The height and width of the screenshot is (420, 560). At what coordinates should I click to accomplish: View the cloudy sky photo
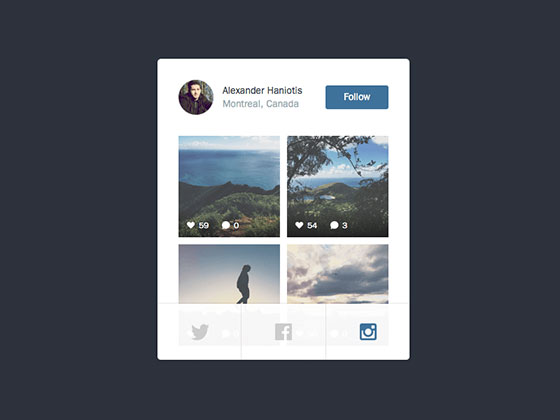338,274
